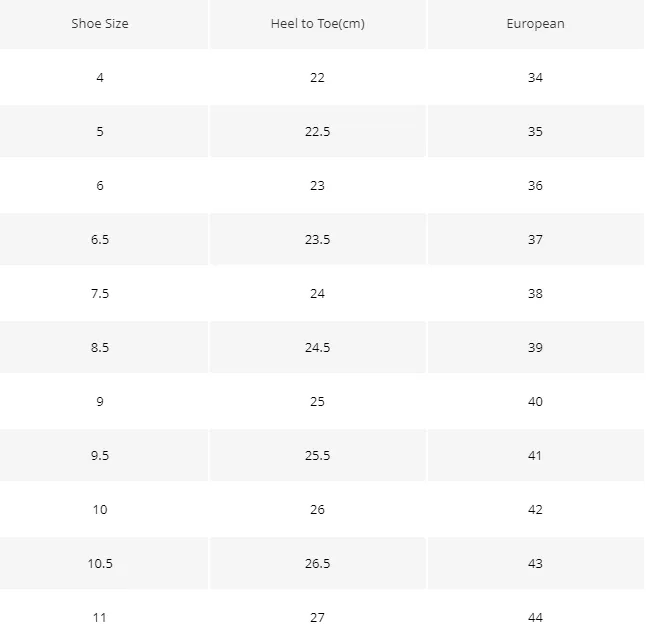
Task: Select shoe size 6.5 cell
Action: coord(100,239)
